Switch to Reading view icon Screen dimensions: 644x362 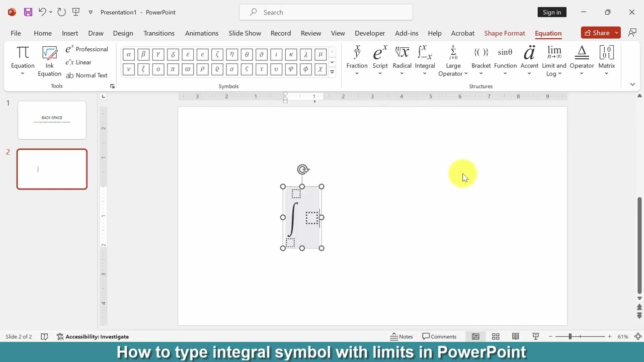(x=516, y=336)
